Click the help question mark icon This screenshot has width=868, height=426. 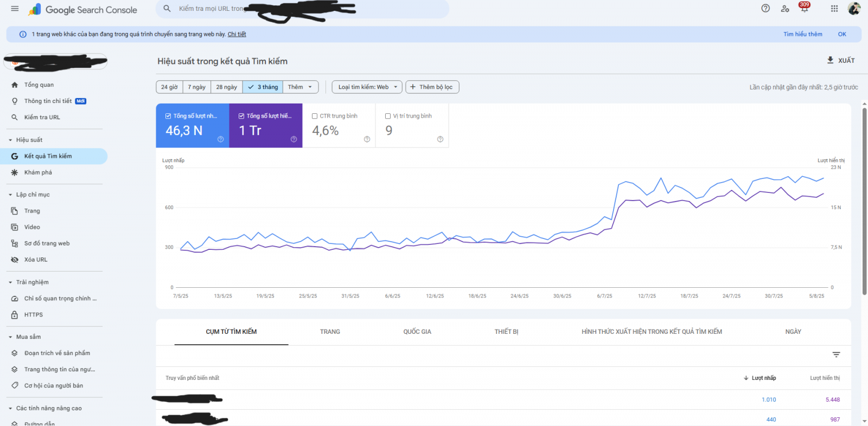[765, 8]
